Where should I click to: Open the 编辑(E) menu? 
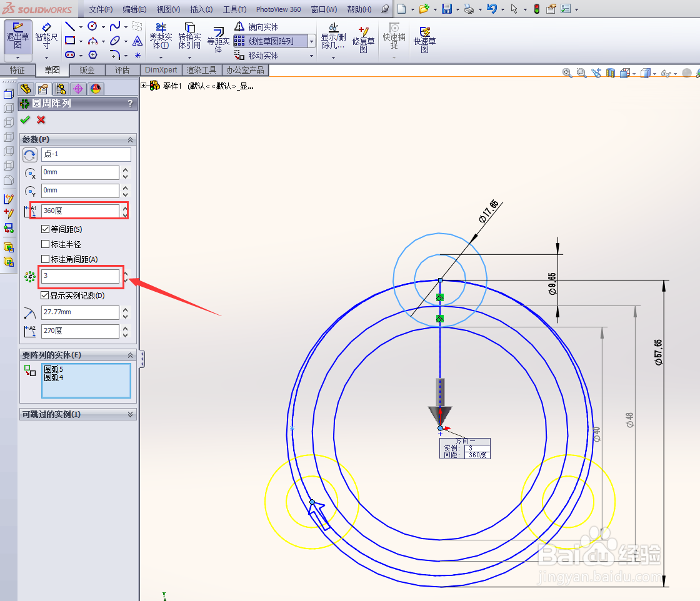coord(134,9)
